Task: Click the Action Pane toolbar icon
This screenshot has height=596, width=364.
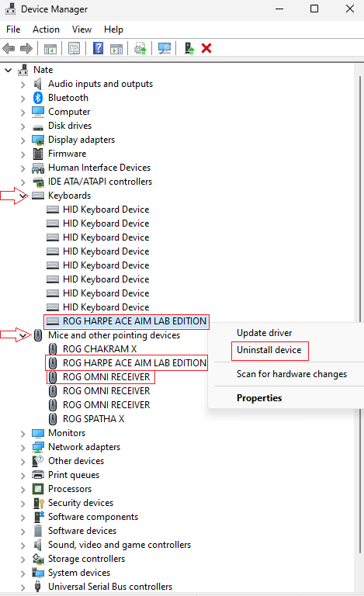Action: [116, 49]
